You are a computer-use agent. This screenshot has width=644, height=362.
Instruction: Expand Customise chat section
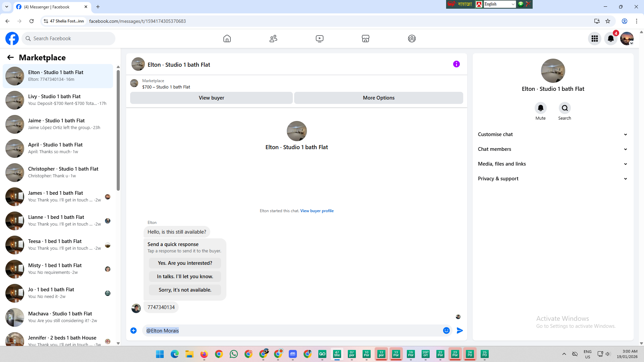553,134
